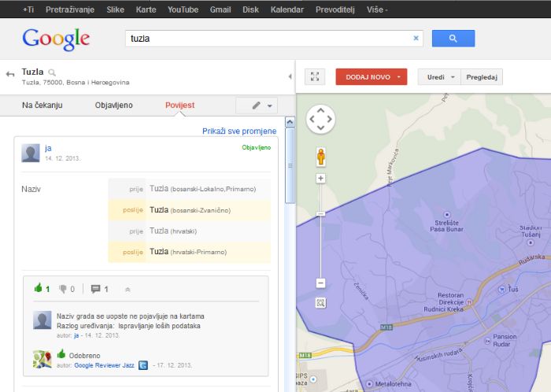Click the grey thumbs down icon
551x392 pixels.
click(x=63, y=289)
